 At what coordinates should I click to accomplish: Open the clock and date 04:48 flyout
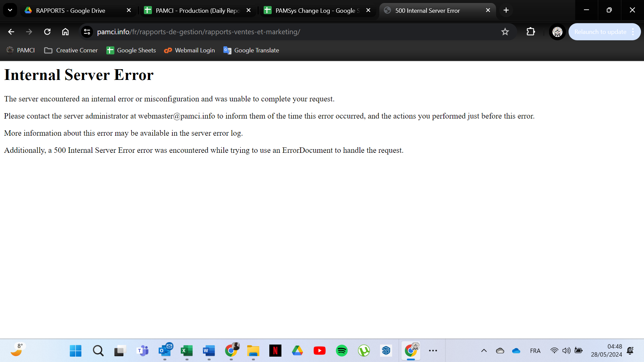point(606,351)
